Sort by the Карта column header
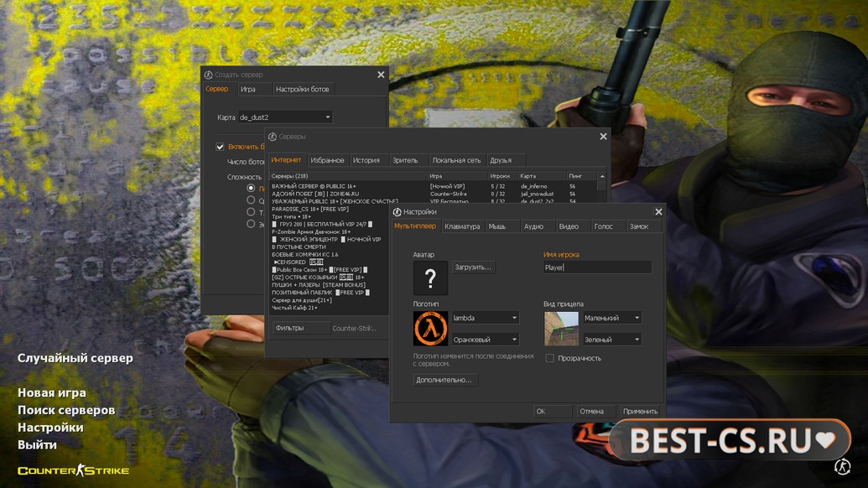 click(x=542, y=176)
